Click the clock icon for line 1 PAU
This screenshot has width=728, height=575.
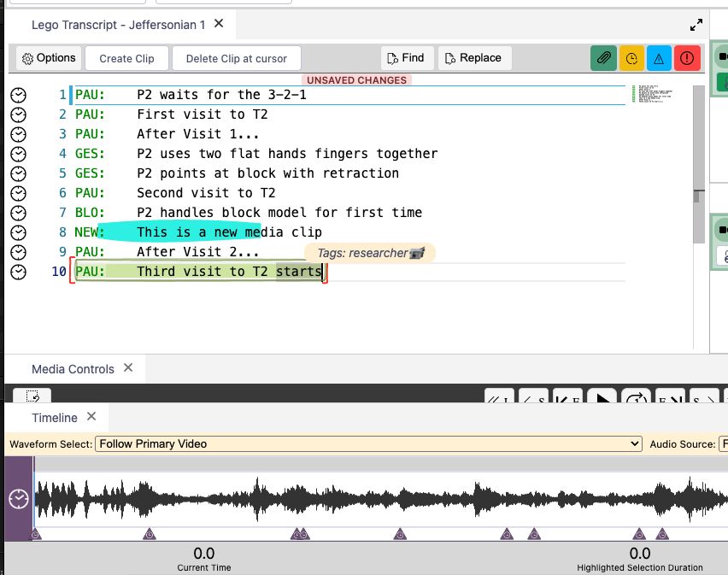(x=18, y=95)
